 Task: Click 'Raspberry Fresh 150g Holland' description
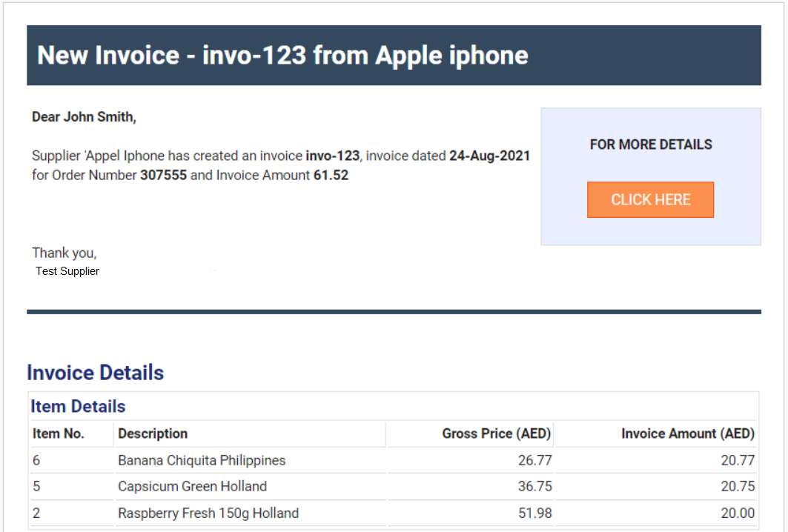(208, 513)
